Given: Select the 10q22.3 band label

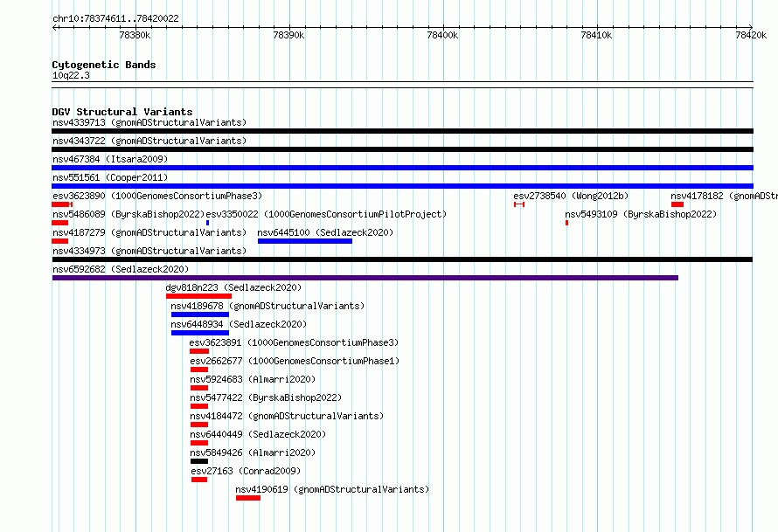Looking at the screenshot, I should pyautogui.click(x=71, y=75).
